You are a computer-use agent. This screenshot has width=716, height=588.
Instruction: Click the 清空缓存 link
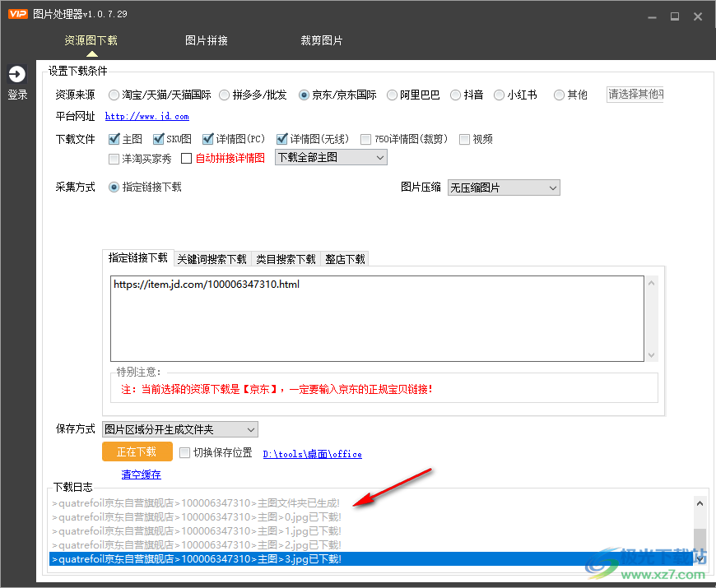pyautogui.click(x=139, y=475)
